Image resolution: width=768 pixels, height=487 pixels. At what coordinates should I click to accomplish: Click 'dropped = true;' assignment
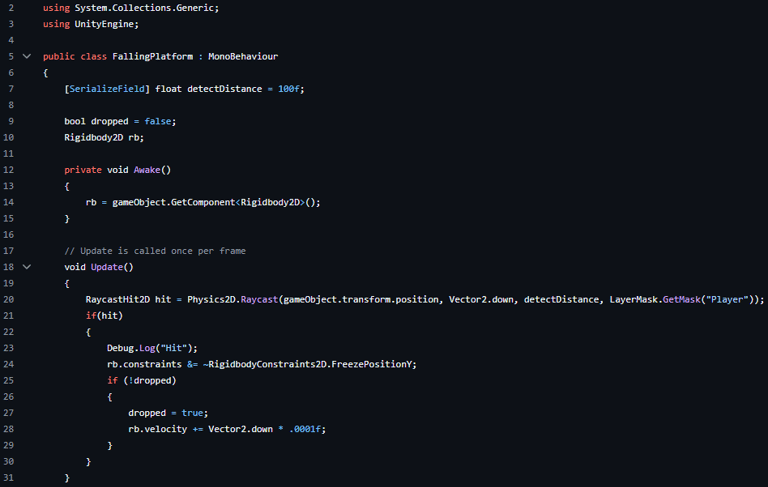(168, 413)
